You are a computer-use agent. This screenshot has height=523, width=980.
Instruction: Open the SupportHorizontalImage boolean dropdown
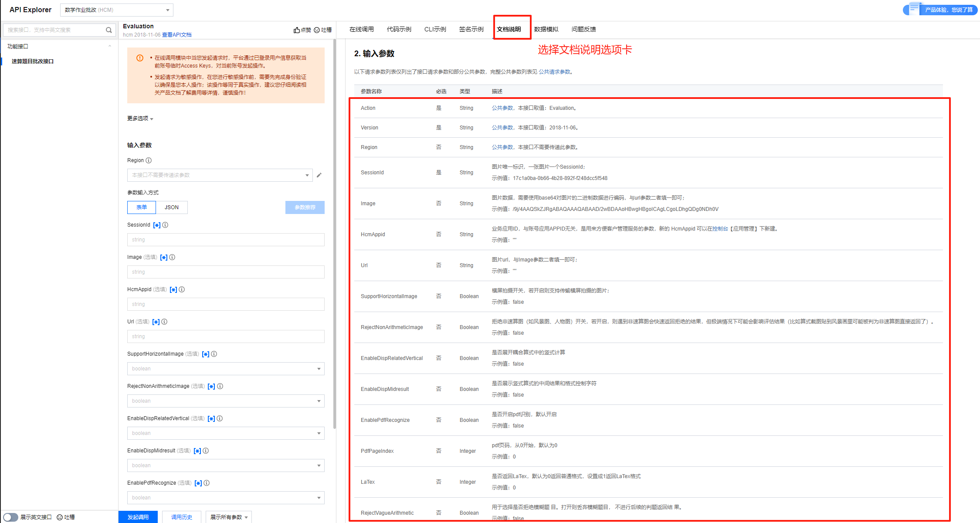tap(226, 369)
